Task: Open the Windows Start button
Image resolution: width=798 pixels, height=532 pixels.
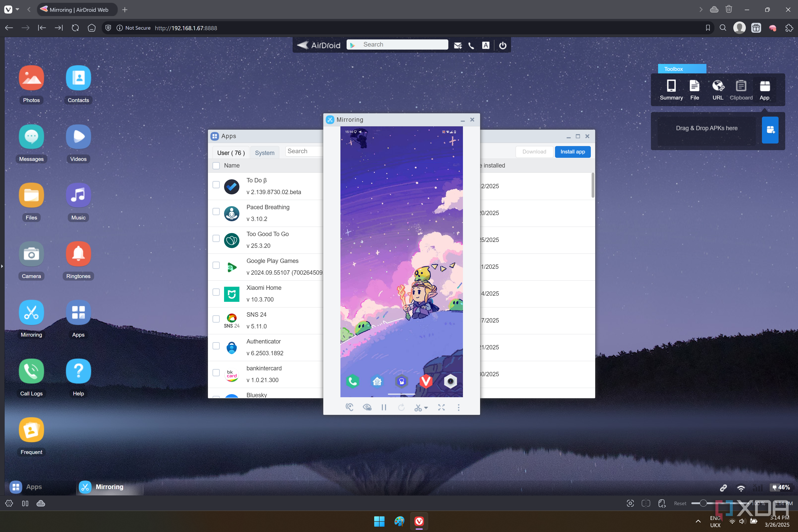Action: [379, 521]
